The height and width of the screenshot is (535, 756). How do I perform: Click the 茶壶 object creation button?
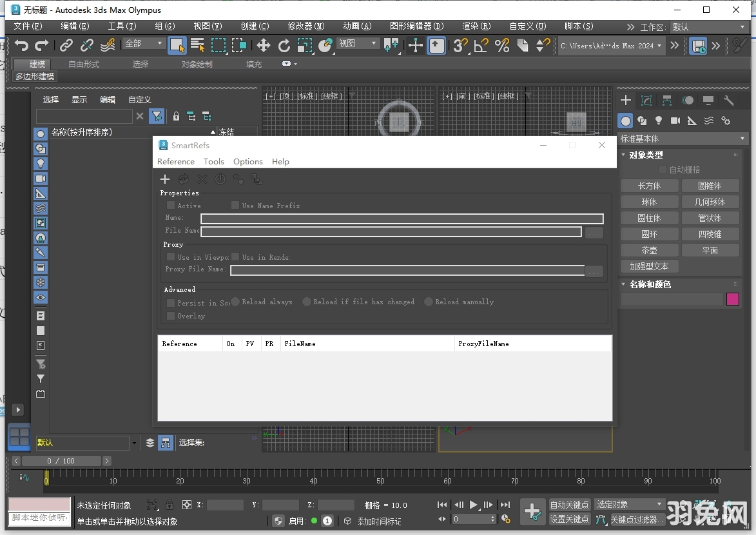649,249
